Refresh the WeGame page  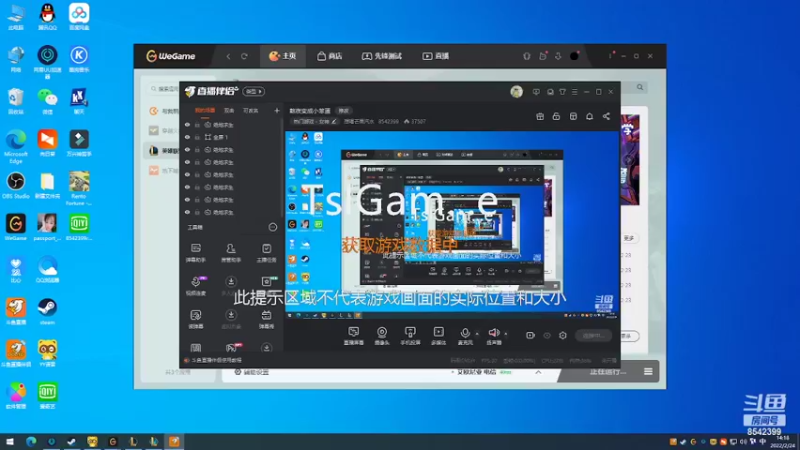244,56
